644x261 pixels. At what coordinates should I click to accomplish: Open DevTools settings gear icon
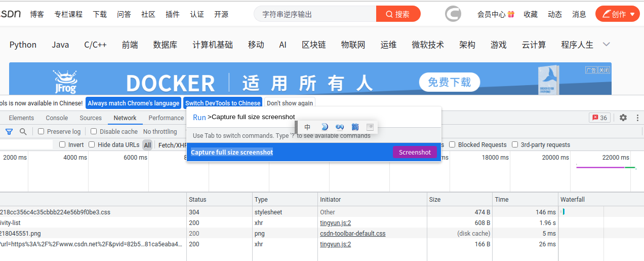(x=623, y=118)
